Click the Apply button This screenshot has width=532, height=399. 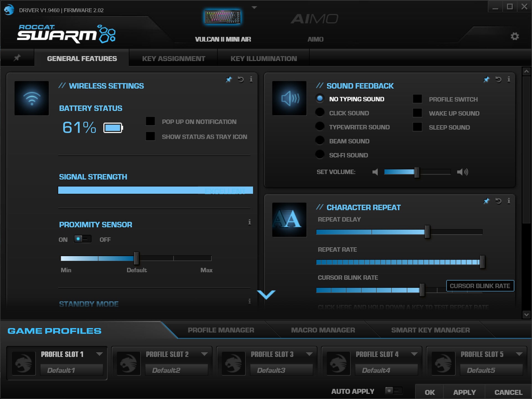click(x=464, y=392)
